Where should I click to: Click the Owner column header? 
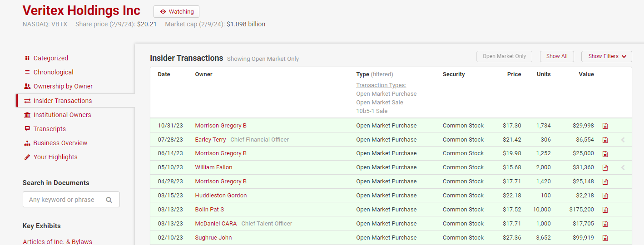pos(203,74)
